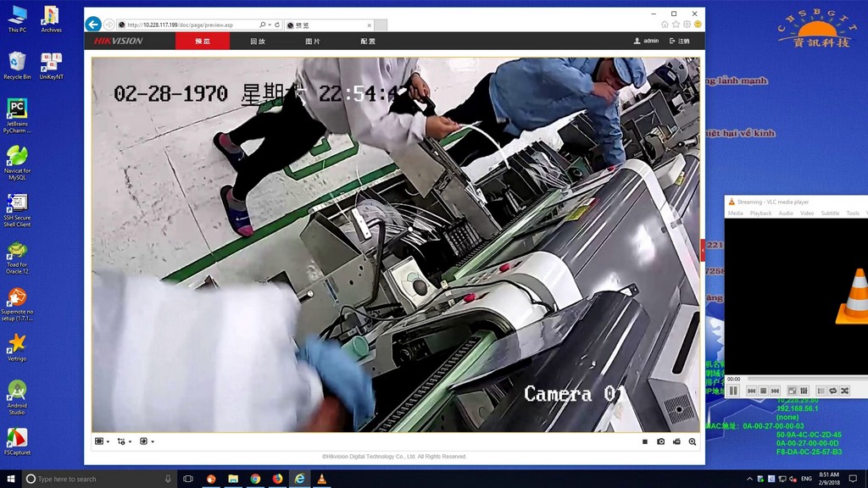Toggle VLC loop playback mode
868x488 pixels.
(833, 391)
